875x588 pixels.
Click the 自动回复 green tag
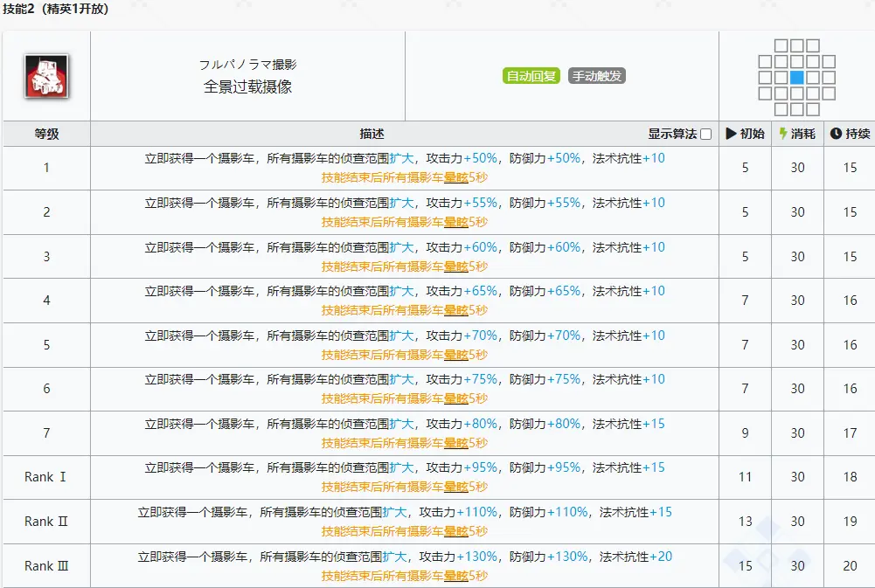[531, 76]
